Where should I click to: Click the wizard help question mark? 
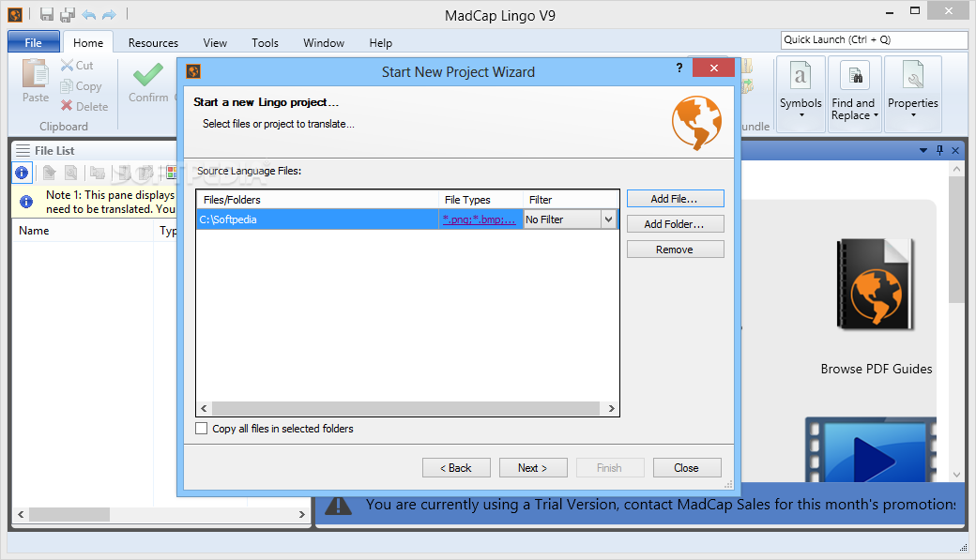679,68
